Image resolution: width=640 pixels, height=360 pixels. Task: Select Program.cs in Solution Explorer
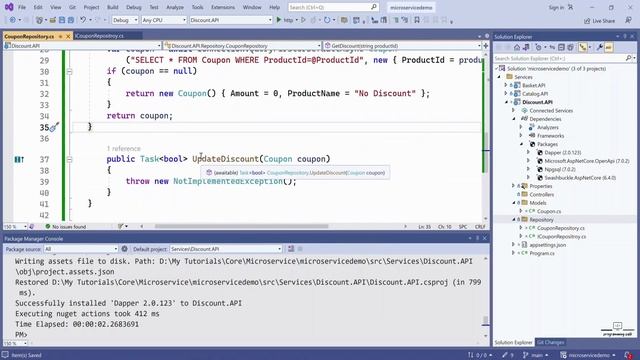point(542,253)
